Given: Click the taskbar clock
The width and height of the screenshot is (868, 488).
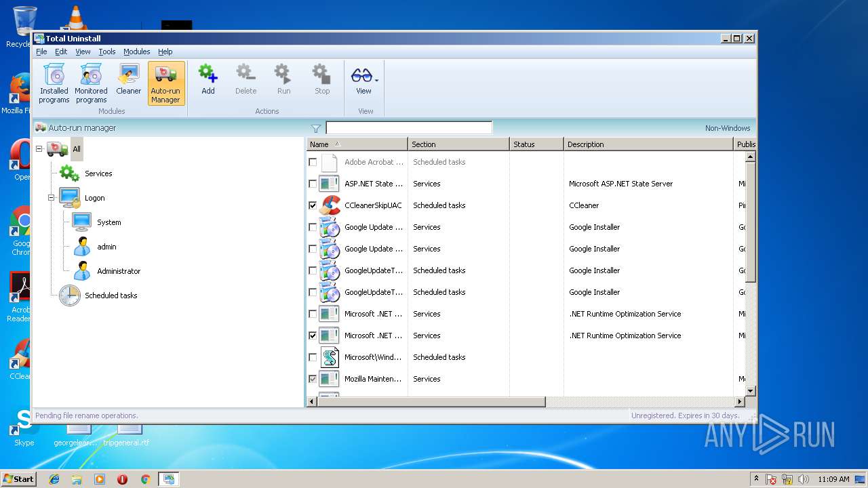Looking at the screenshot, I should [x=833, y=479].
